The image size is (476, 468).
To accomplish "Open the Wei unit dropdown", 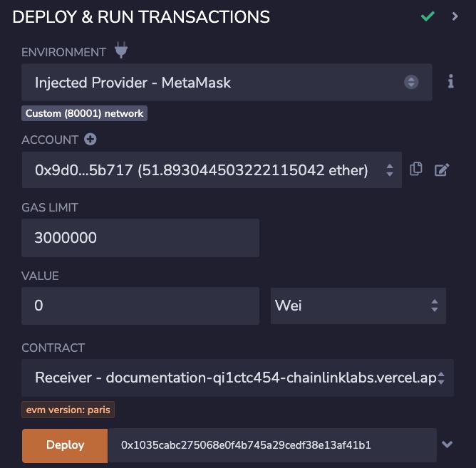I will (358, 306).
